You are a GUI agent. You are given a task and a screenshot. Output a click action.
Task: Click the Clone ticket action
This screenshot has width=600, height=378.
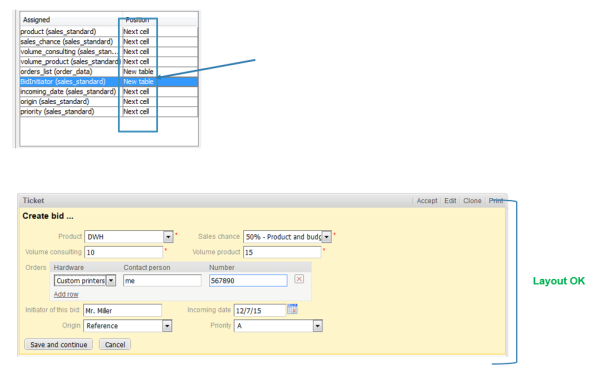pos(472,200)
